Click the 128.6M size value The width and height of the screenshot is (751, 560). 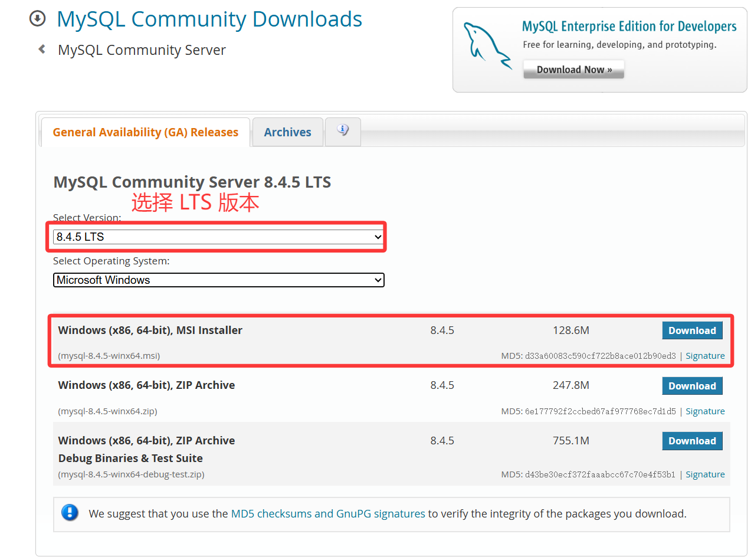(x=571, y=330)
